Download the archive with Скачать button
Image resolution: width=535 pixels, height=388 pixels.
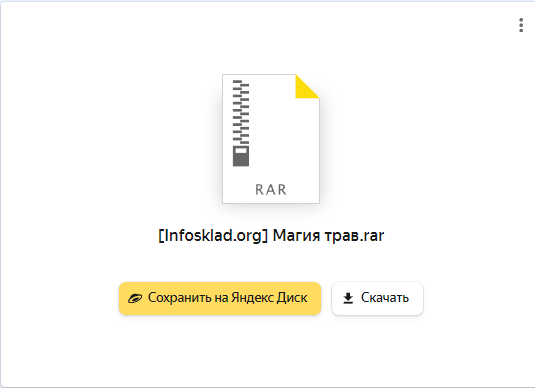(377, 298)
